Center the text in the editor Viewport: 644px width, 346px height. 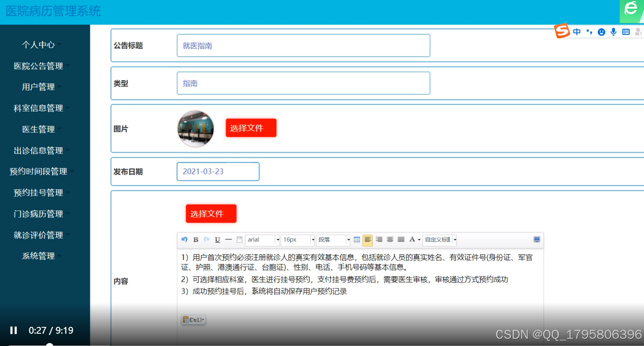[x=390, y=239]
